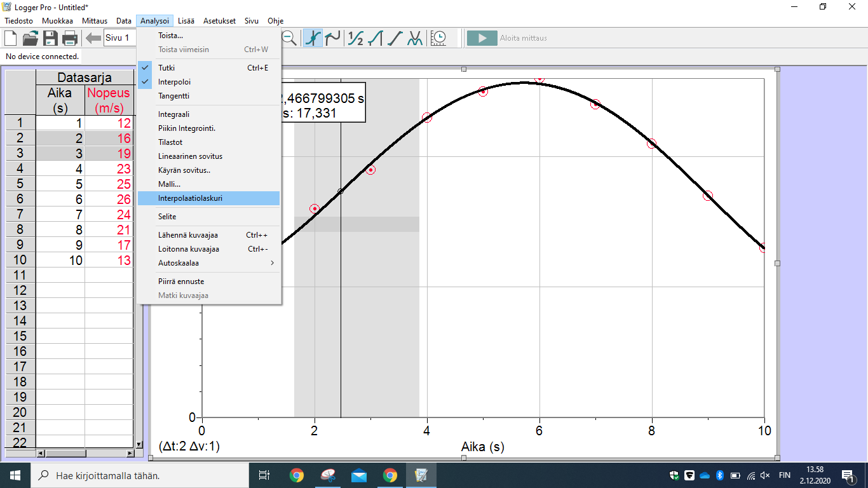Click the Bluetooth tray icon
The width and height of the screenshot is (868, 488).
720,475
